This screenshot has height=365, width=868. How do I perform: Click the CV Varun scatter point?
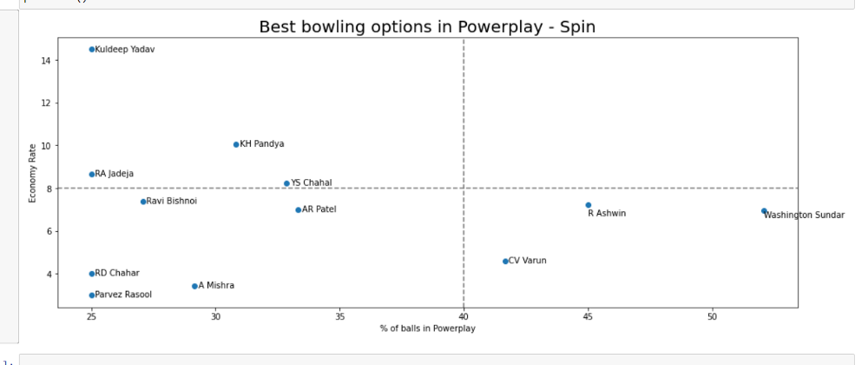coord(505,262)
